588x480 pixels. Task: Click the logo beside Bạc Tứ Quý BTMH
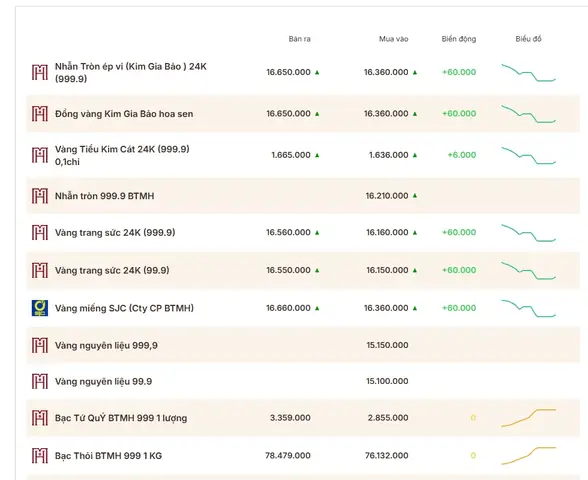coord(40,418)
